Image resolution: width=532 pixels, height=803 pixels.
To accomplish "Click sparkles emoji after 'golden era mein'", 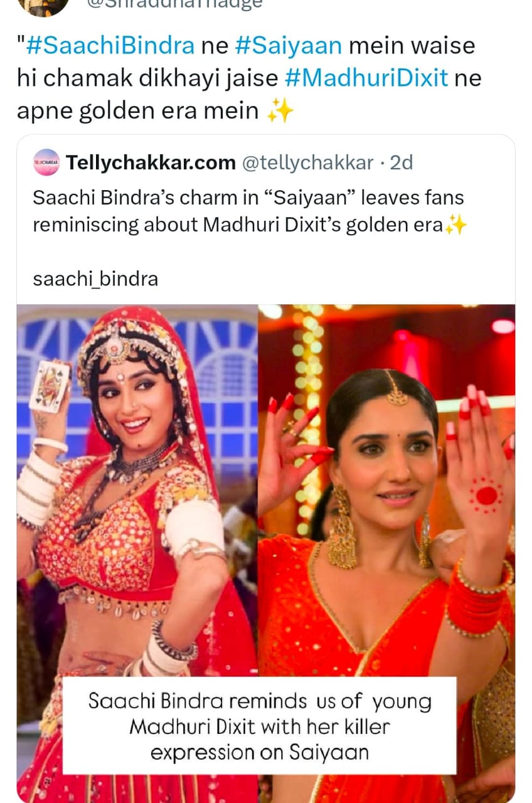I will [280, 111].
